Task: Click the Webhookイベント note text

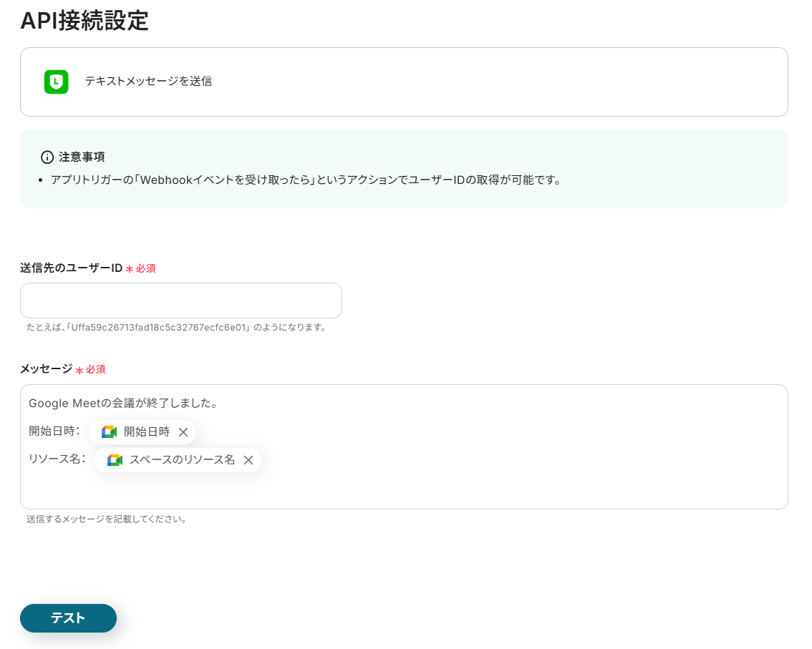Action: point(306,180)
